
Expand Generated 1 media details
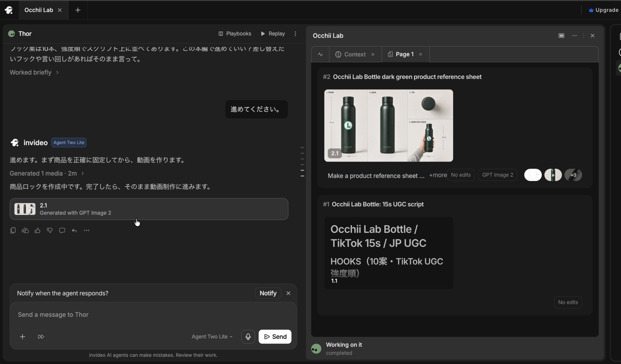click(x=47, y=173)
